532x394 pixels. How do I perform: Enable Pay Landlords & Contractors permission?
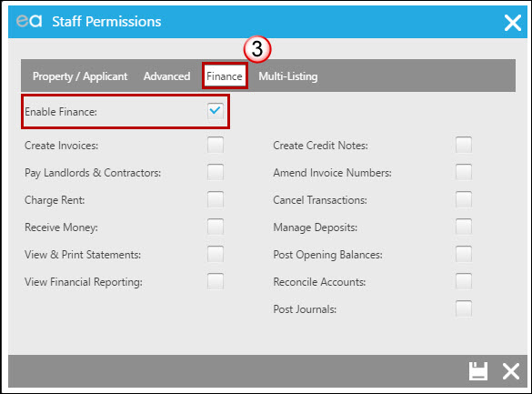pos(216,172)
